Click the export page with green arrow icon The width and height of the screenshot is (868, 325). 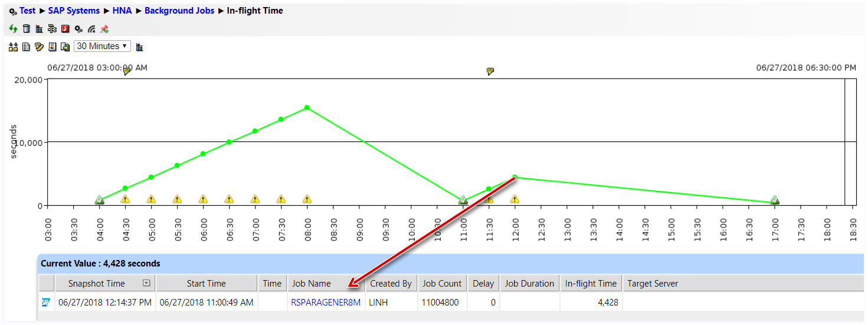[65, 47]
